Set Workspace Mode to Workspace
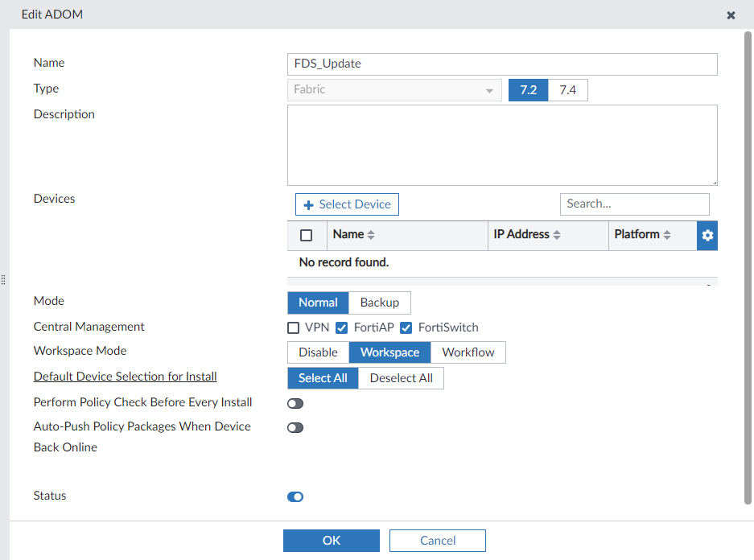 pyautogui.click(x=389, y=352)
